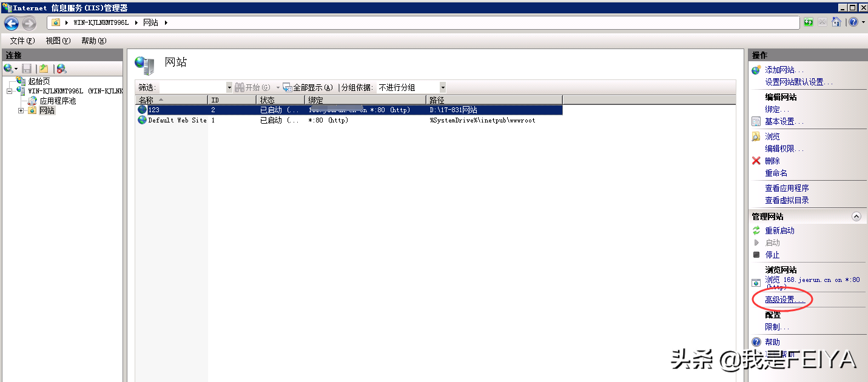Open the 帮助(H) menu

93,41
